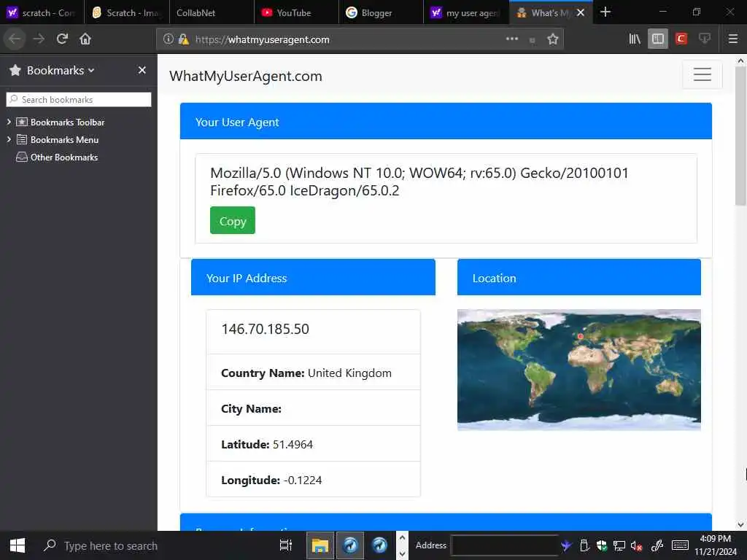The image size is (747, 560).
Task: Click the muted volume tray icon
Action: (x=636, y=545)
